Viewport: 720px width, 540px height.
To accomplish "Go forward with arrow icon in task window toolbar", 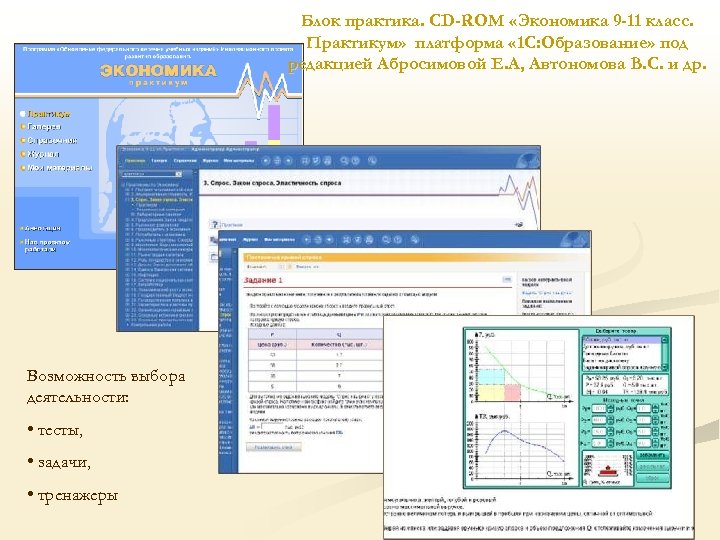I will 329,240.
